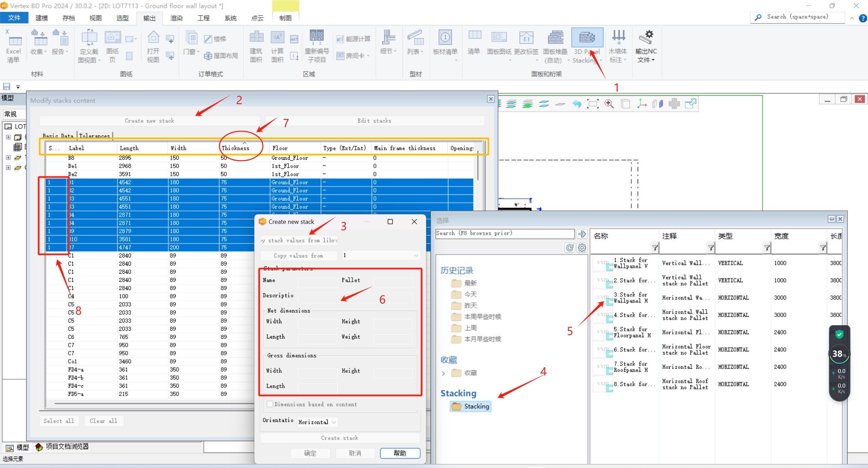The height and width of the screenshot is (468, 868).
Task: Click the save icon in quick access bar
Action: [6, 86]
